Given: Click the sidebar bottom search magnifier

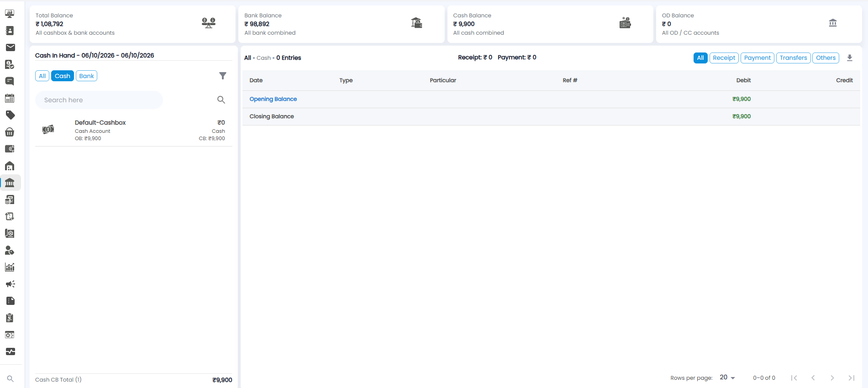Looking at the screenshot, I should [x=10, y=378].
